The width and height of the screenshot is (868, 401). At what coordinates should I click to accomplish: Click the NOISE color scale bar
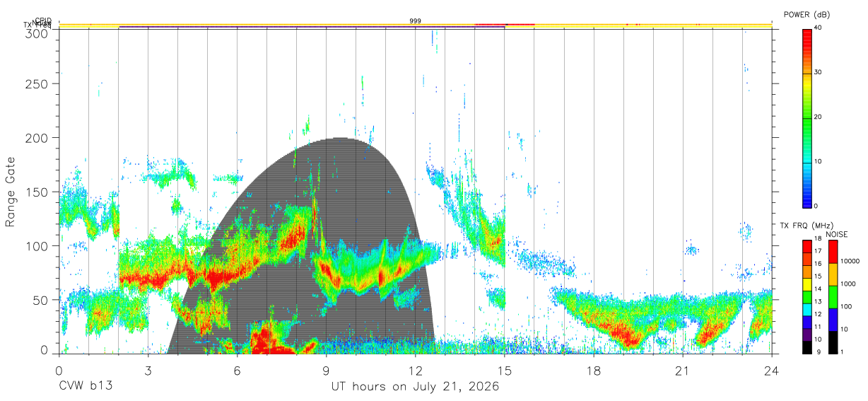pyautogui.click(x=833, y=297)
